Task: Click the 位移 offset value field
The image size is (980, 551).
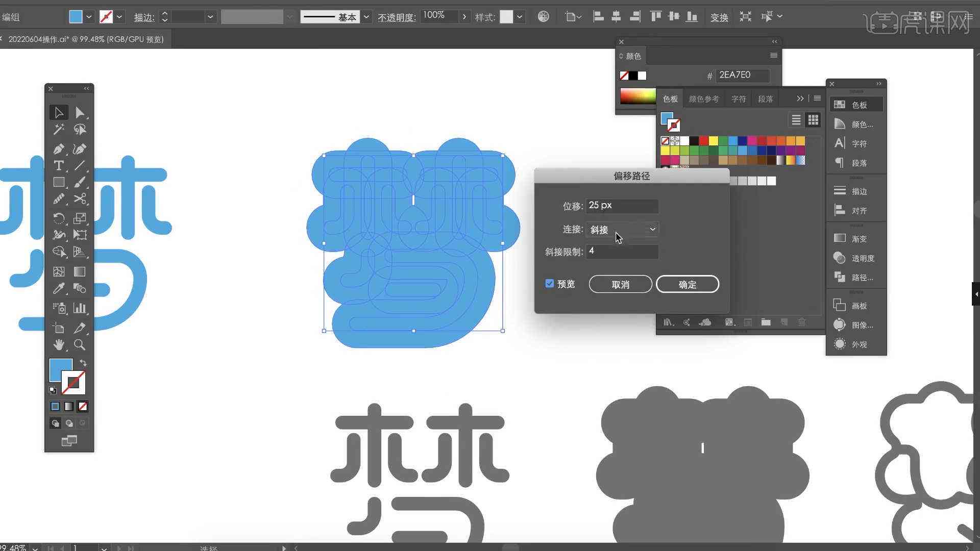Action: (x=622, y=206)
